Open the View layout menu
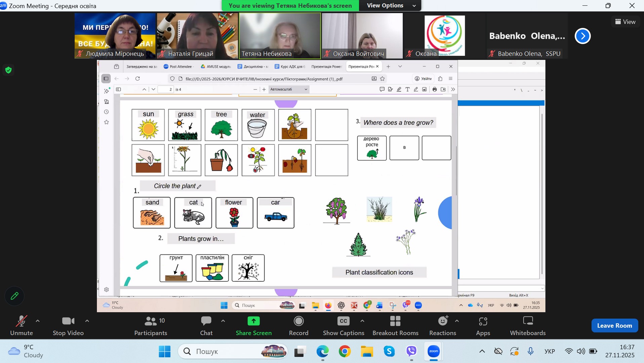 coord(626,22)
